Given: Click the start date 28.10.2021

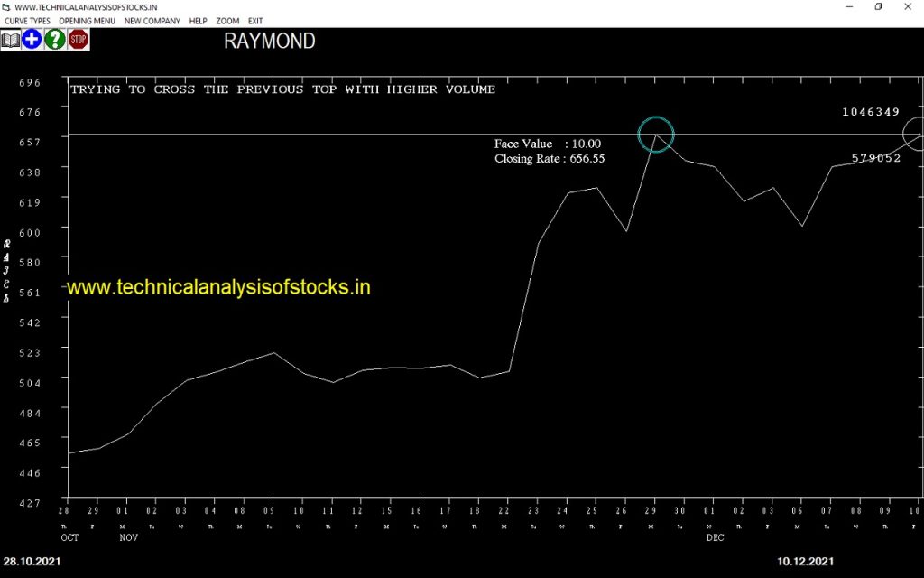Looking at the screenshot, I should (33, 562).
